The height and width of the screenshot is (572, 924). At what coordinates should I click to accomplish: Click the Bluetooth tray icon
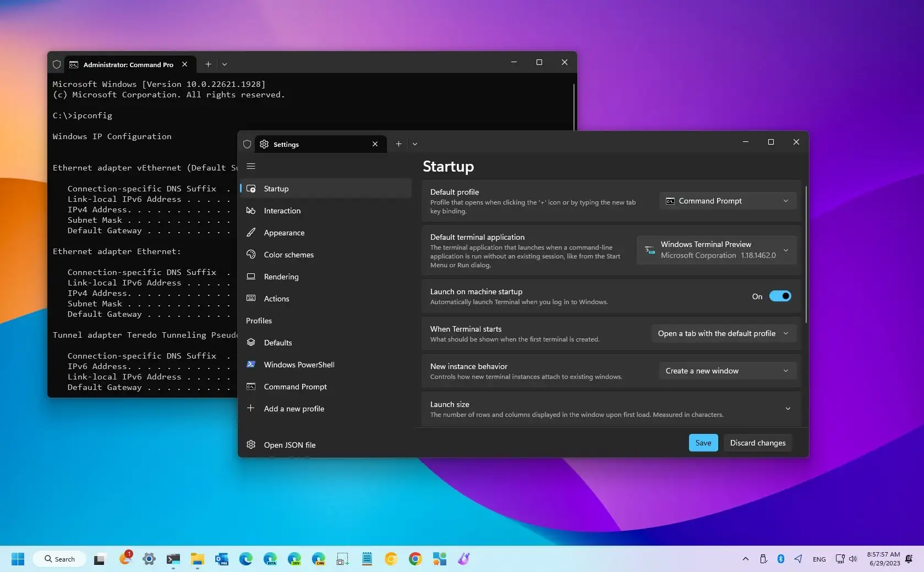780,559
